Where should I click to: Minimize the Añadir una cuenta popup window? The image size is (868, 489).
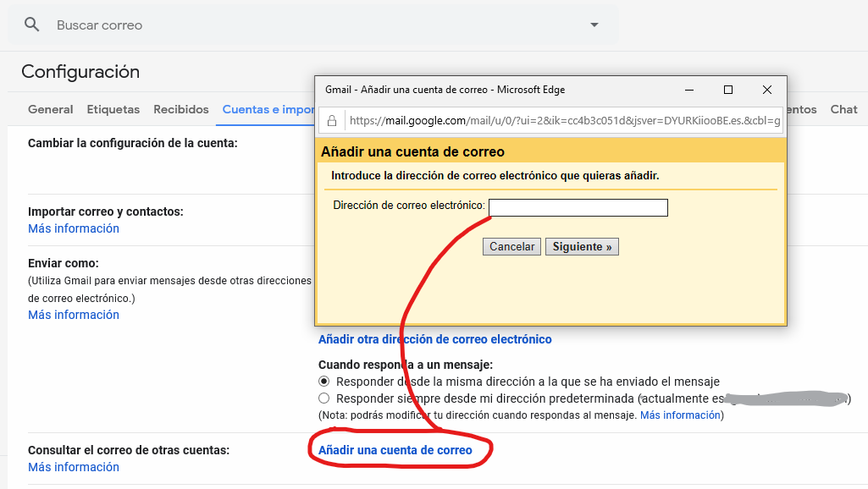click(689, 90)
